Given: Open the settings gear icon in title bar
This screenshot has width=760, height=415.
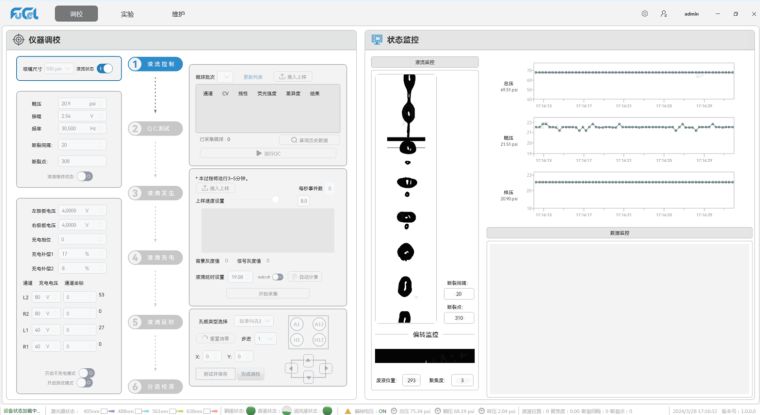Looking at the screenshot, I should pos(645,14).
